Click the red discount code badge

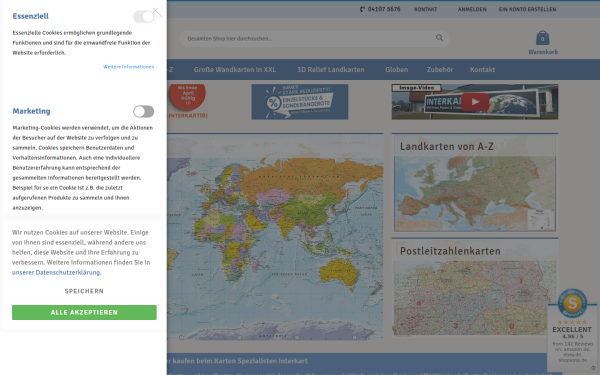(x=188, y=98)
